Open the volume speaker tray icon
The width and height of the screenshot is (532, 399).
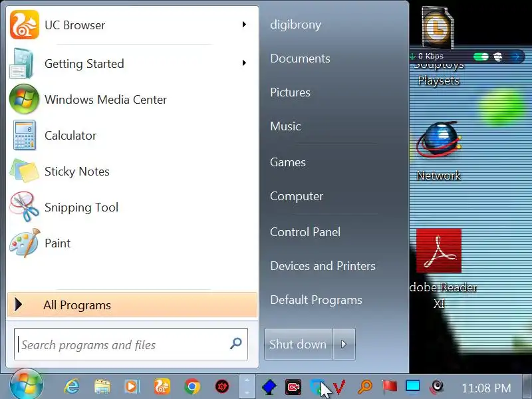437,387
